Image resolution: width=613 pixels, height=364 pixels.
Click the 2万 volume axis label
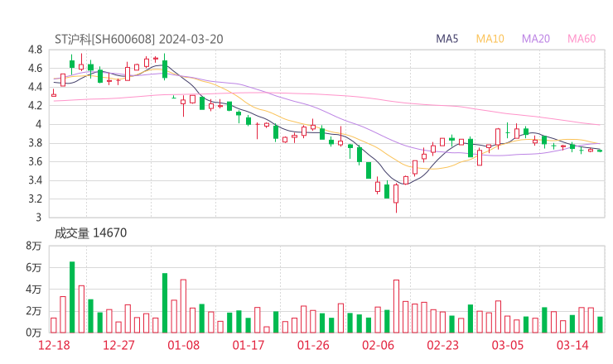pyautogui.click(x=34, y=311)
